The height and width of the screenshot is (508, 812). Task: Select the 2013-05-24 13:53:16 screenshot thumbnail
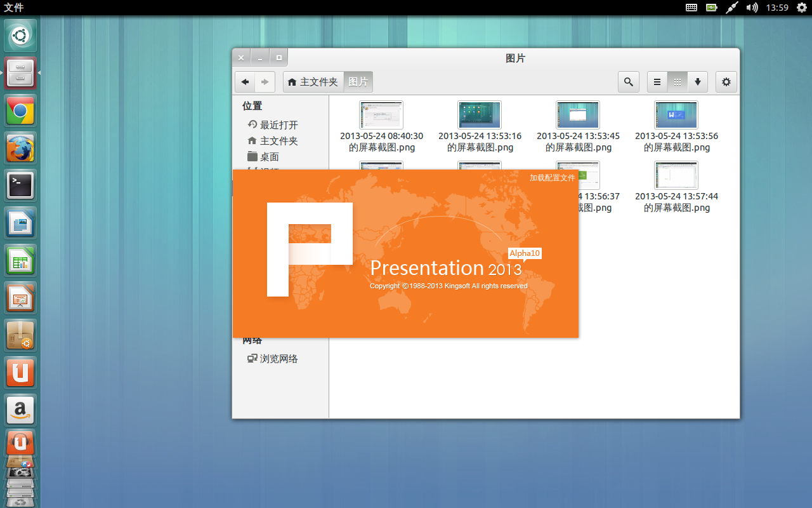480,115
